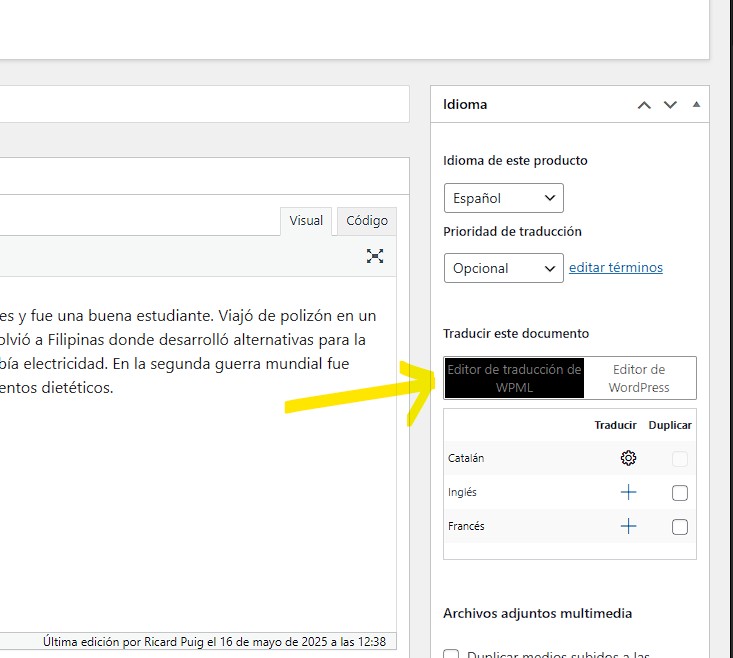Screen dimensions: 733x658
Task: Open Catalán translation gear icon
Action: click(x=628, y=458)
